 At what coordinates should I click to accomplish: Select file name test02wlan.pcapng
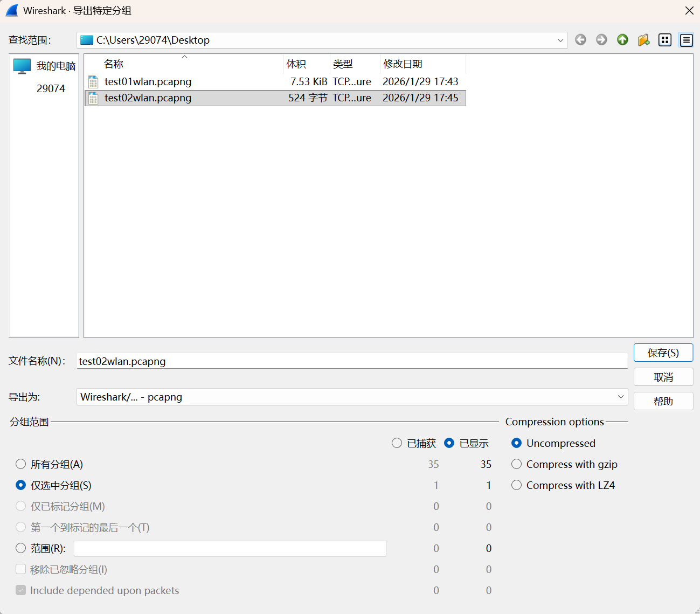point(148,98)
